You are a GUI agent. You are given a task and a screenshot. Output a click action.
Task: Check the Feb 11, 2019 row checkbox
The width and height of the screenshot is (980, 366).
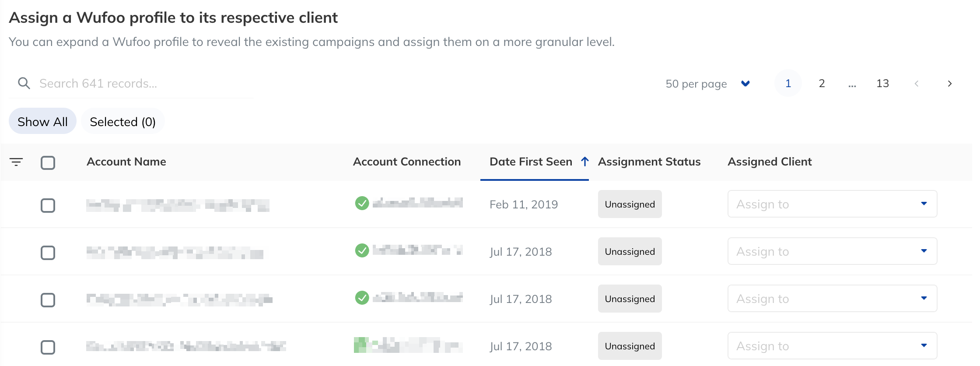[x=48, y=205]
